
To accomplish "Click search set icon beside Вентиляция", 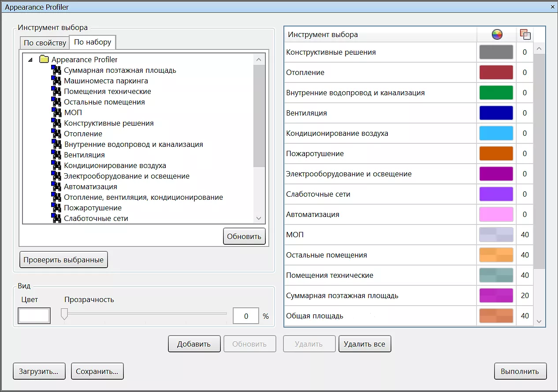I will coord(56,155).
